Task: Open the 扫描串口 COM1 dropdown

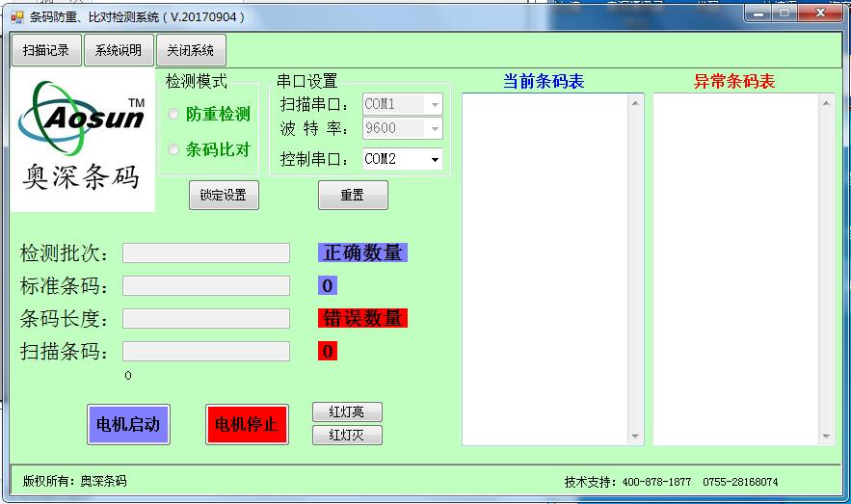Action: (x=402, y=104)
